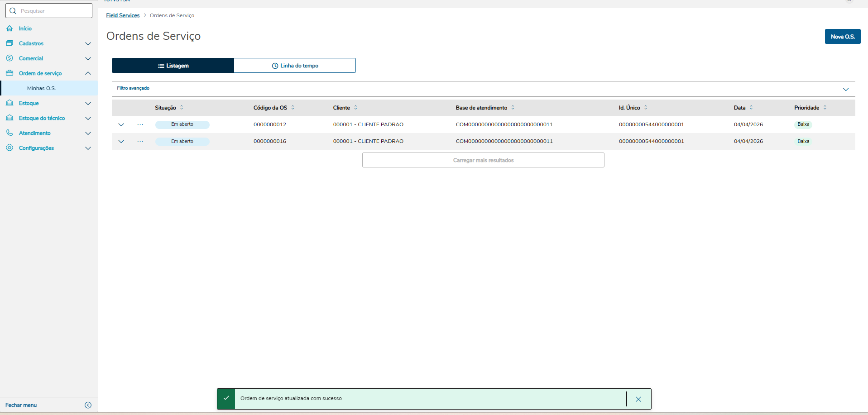The width and height of the screenshot is (868, 415).
Task: Click the Estoque do técnico icon
Action: 10,118
